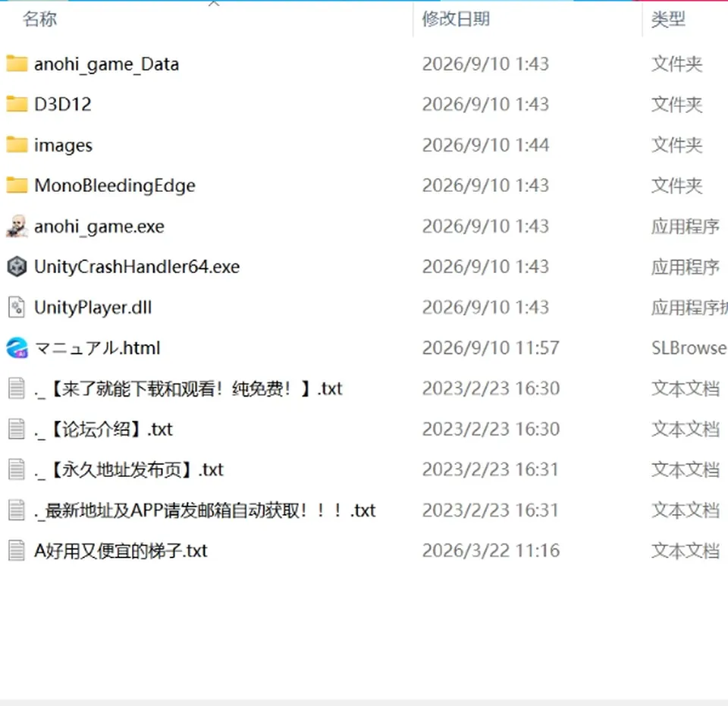
Task: Select the icon of 【论坛介绍】.txt
Action: 17,429
